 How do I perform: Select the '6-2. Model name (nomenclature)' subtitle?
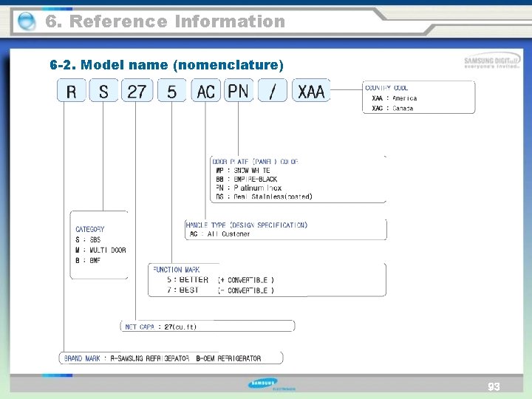point(166,64)
